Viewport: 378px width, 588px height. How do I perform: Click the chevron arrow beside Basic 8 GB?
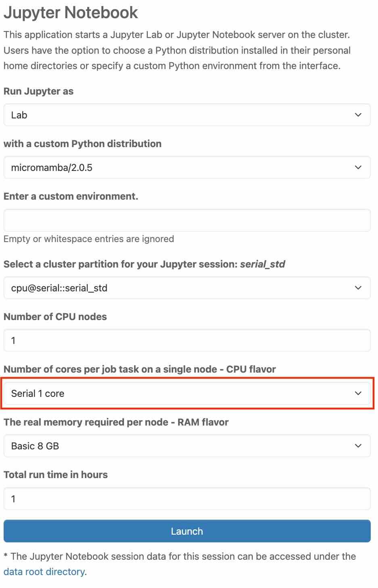point(358,446)
